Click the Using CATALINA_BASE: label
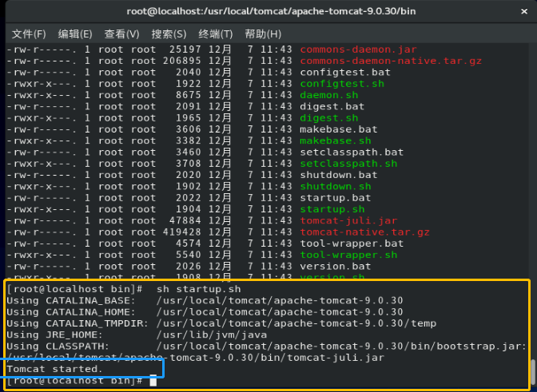537x392 pixels. point(71,300)
